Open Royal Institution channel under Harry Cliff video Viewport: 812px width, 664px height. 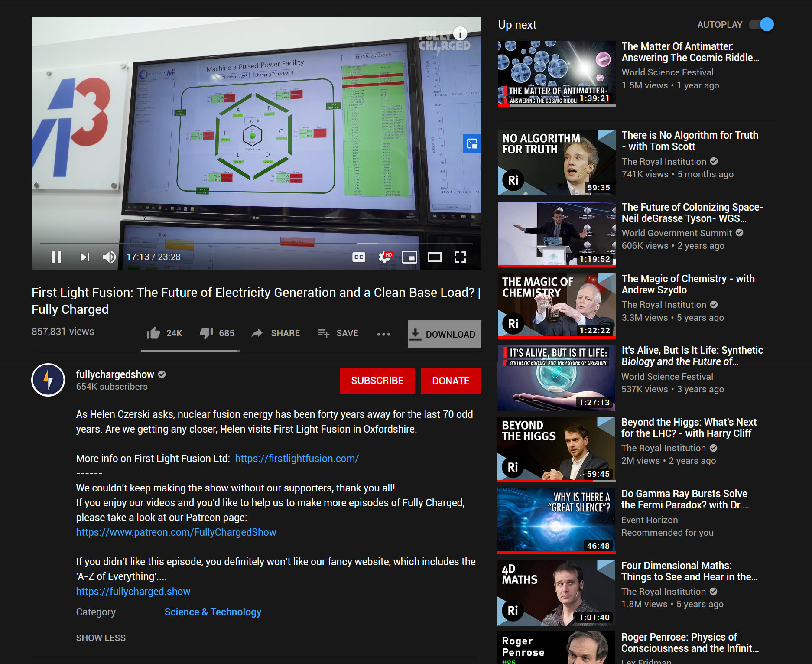(x=664, y=448)
